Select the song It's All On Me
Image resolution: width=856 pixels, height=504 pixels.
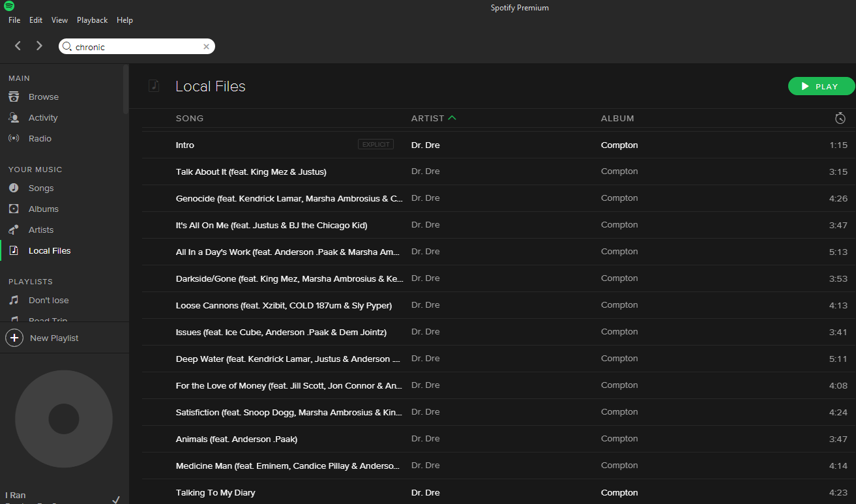(272, 226)
